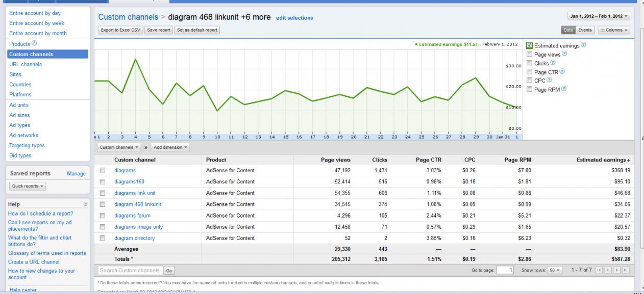This screenshot has width=644, height=294.
Task: Enable Page views metric checkbox
Action: pyautogui.click(x=530, y=54)
